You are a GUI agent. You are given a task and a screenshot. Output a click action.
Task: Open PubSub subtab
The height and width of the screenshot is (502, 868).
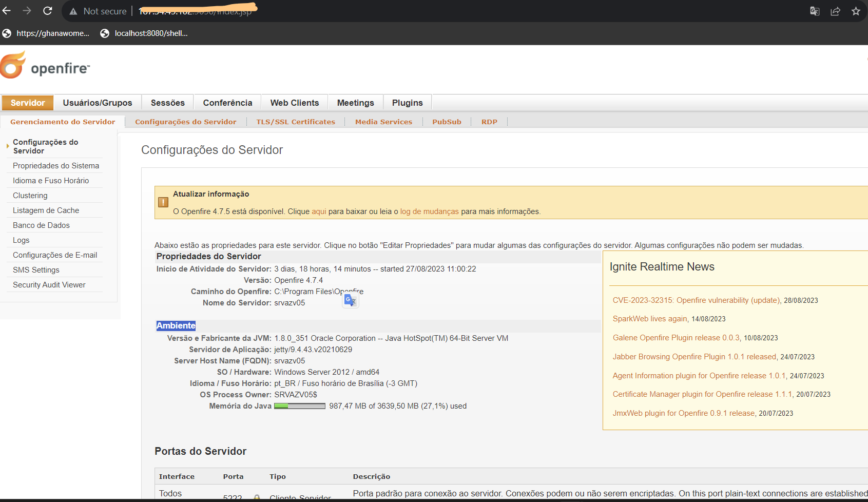447,122
